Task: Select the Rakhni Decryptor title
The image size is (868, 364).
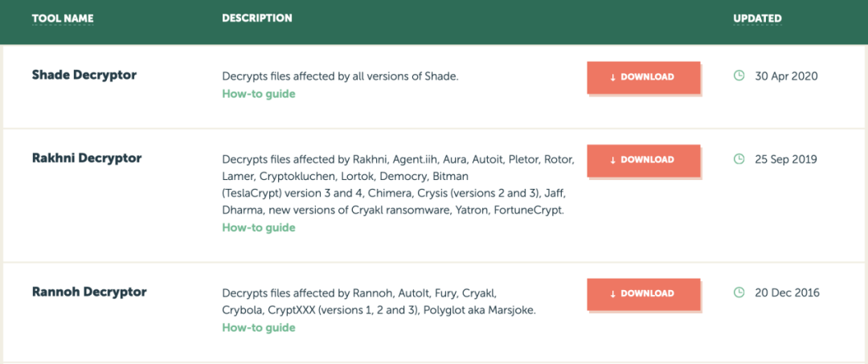Action: tap(87, 159)
